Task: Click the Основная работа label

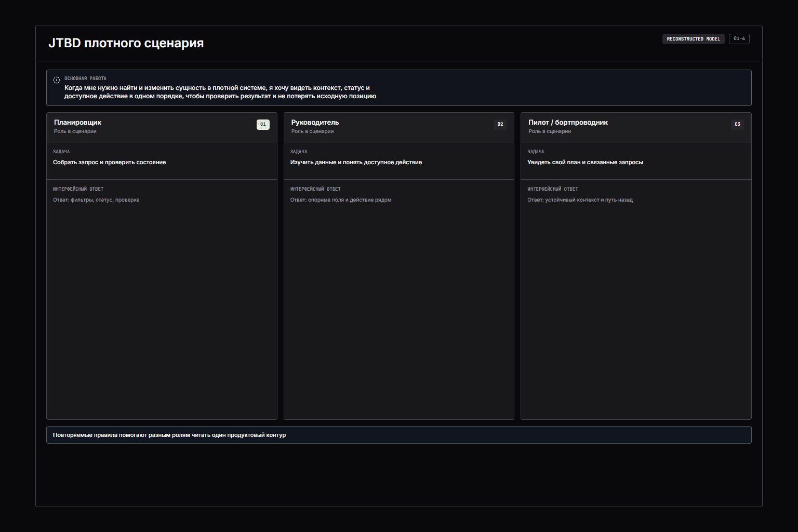Action: coord(85,78)
